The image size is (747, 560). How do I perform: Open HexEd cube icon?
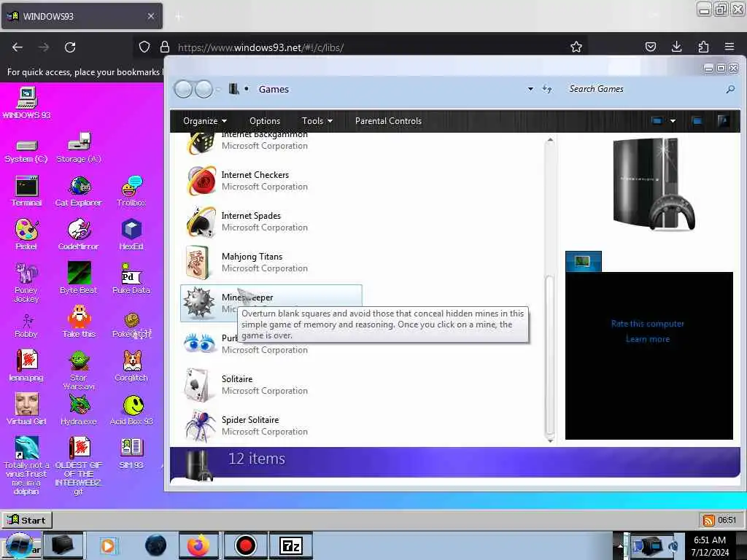131,234
